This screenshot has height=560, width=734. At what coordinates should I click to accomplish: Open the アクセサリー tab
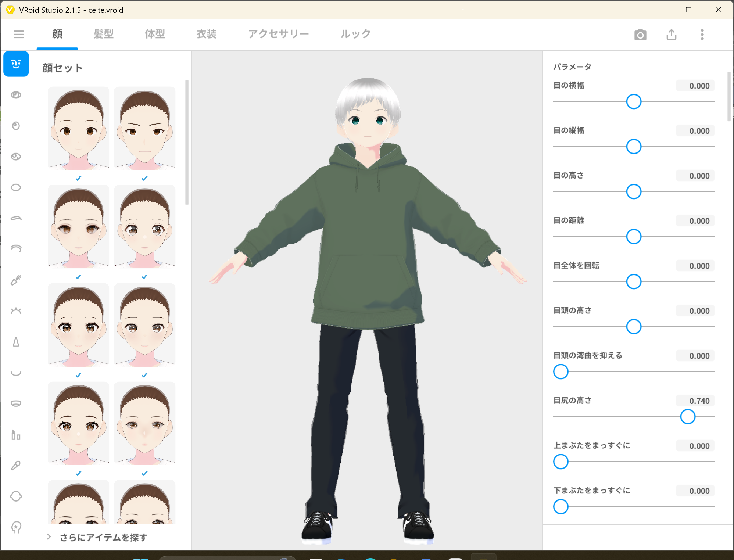[278, 34]
